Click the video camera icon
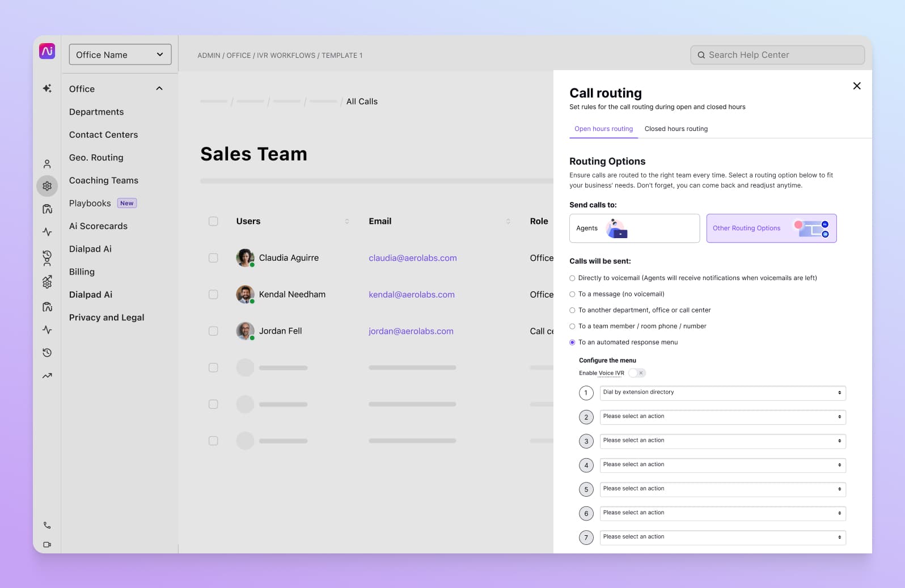This screenshot has height=588, width=905. [x=47, y=544]
